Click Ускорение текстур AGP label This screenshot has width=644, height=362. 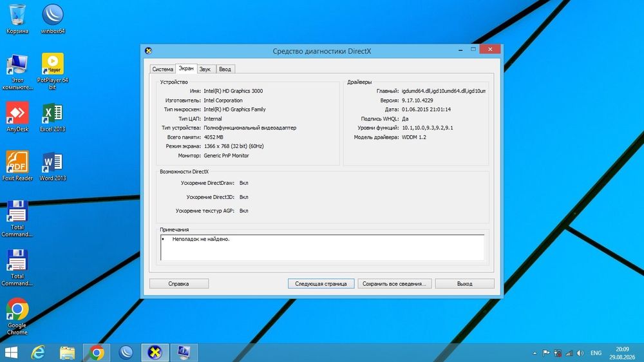click(205, 211)
